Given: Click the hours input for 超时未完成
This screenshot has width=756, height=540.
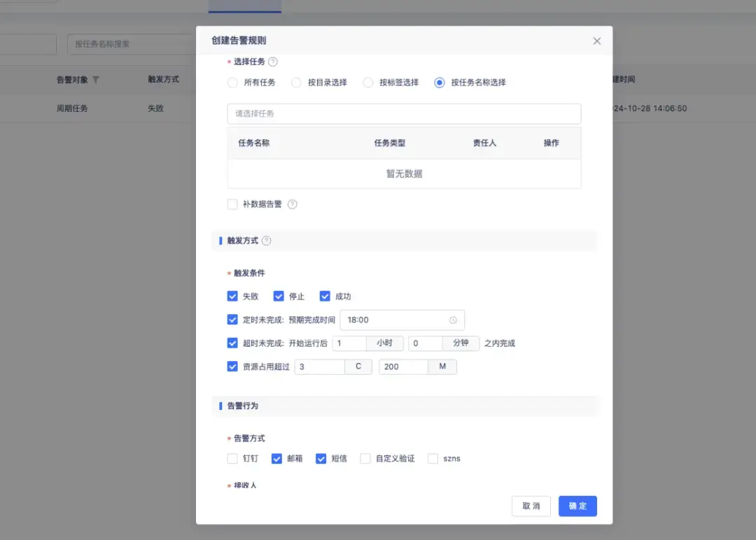Looking at the screenshot, I should 349,343.
